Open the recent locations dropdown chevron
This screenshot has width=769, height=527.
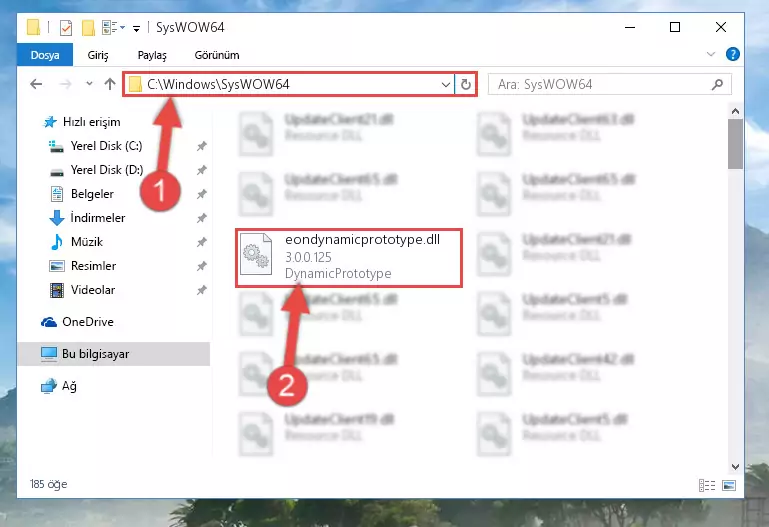click(x=89, y=84)
